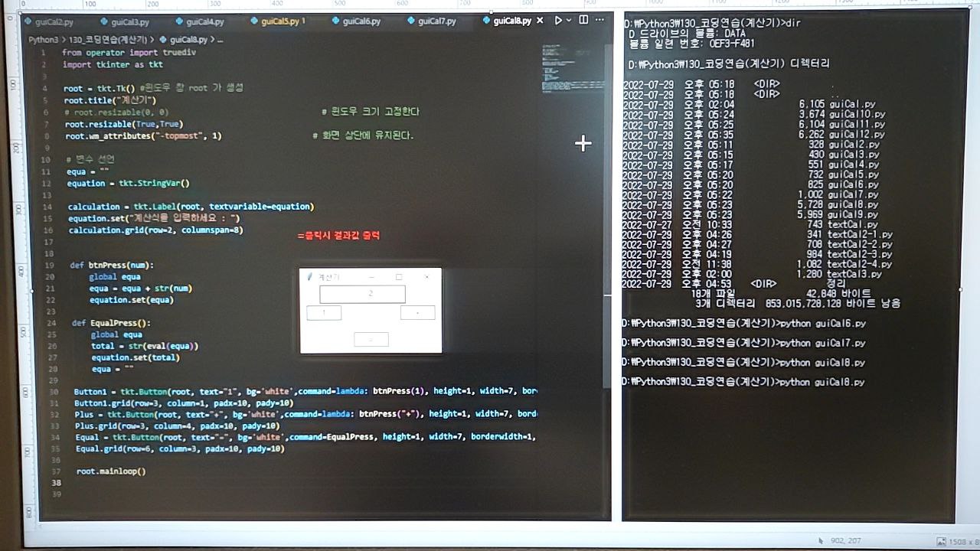This screenshot has height=551, width=980.
Task: Click the 정리 directory entry in the terminal
Action: pos(836,284)
